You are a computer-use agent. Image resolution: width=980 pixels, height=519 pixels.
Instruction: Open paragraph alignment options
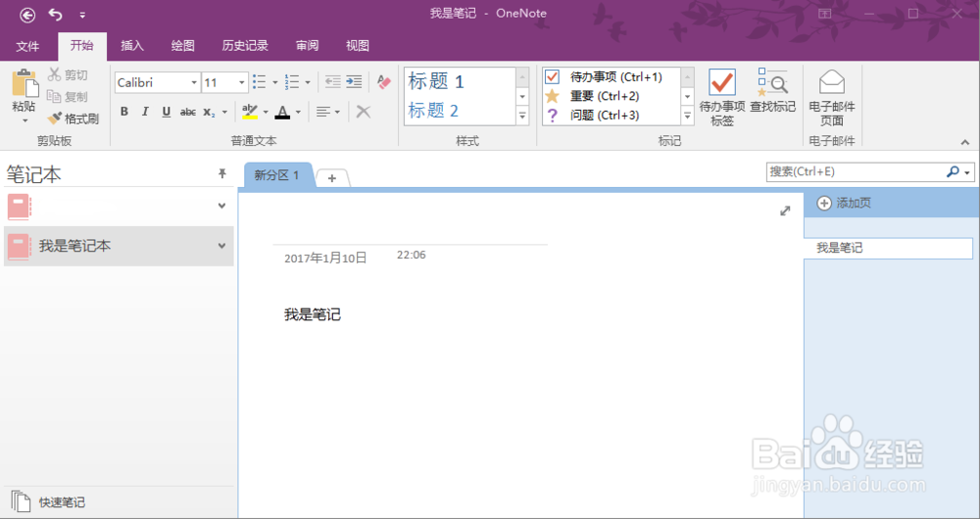(x=327, y=112)
